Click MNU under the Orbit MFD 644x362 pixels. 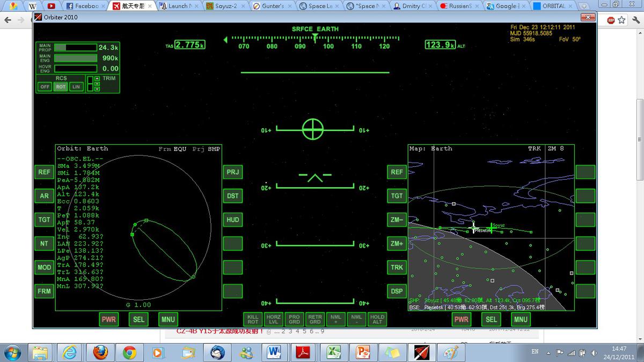point(168,319)
